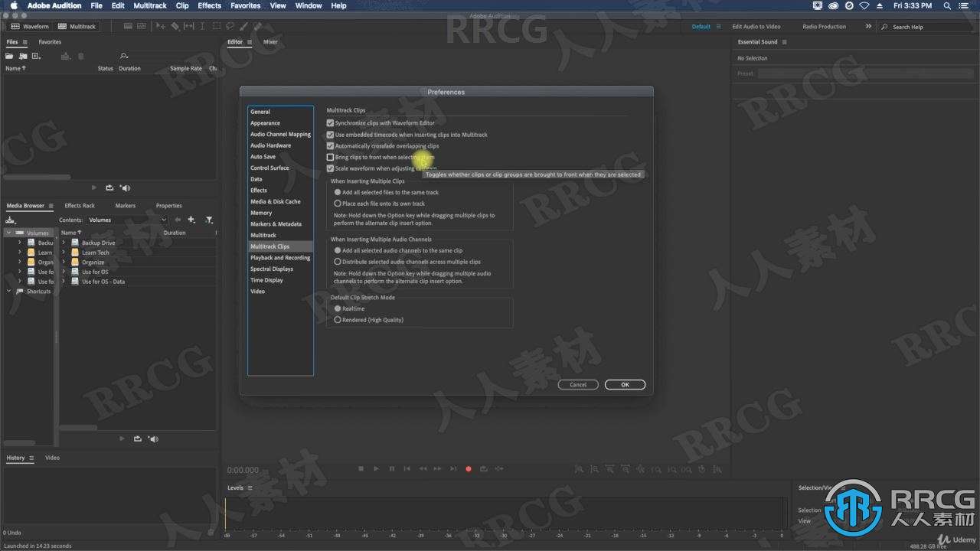Image resolution: width=980 pixels, height=551 pixels.
Task: Switch to the Markers tab
Action: point(125,206)
